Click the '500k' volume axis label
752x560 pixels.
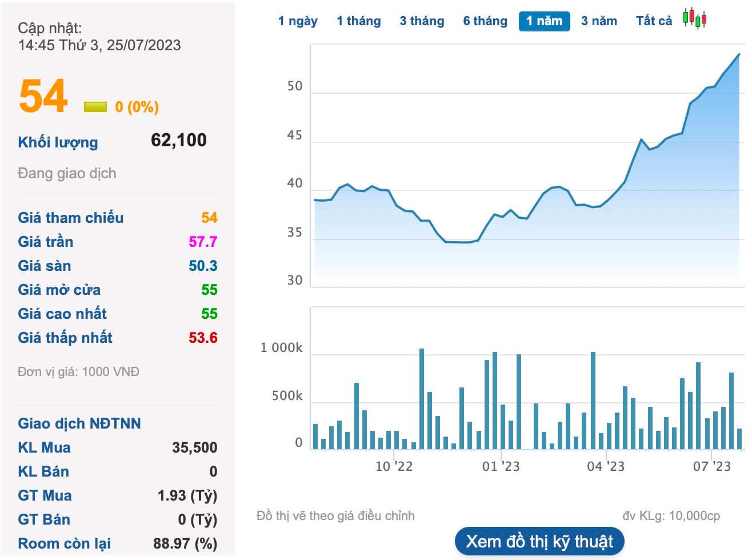(287, 396)
